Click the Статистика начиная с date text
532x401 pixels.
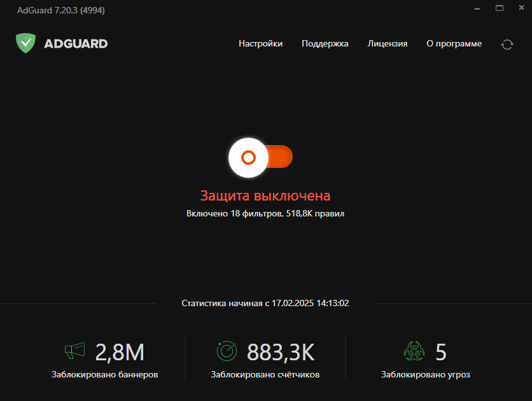pos(265,304)
